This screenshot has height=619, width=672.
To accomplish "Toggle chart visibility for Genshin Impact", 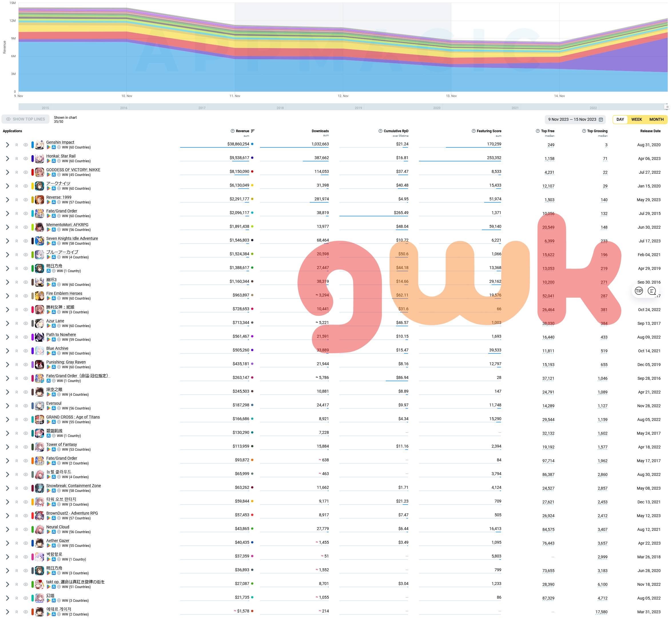I will tap(26, 145).
